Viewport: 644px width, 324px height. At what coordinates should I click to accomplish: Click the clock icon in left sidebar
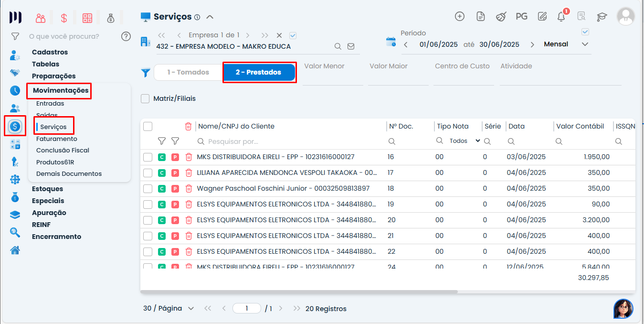[x=15, y=91]
